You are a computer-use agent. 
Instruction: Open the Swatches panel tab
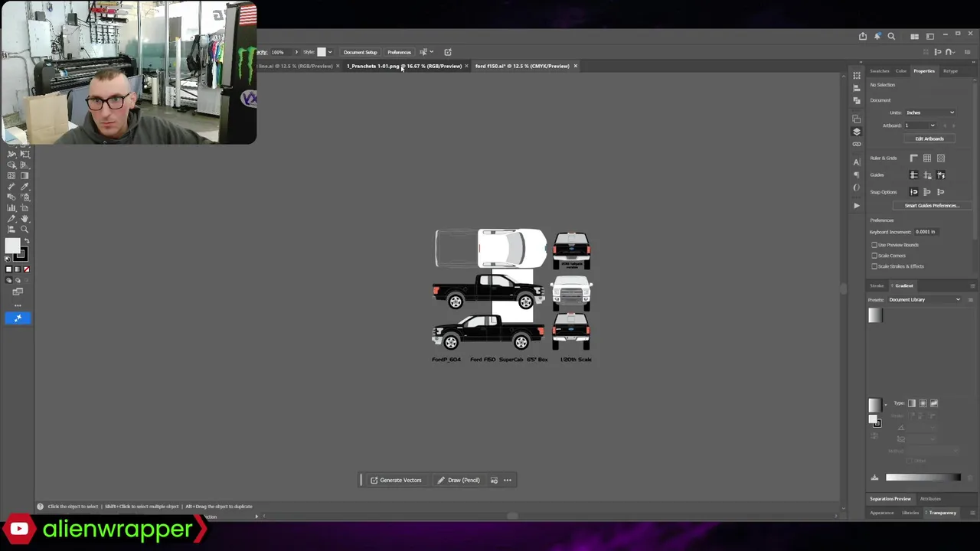[x=880, y=71]
